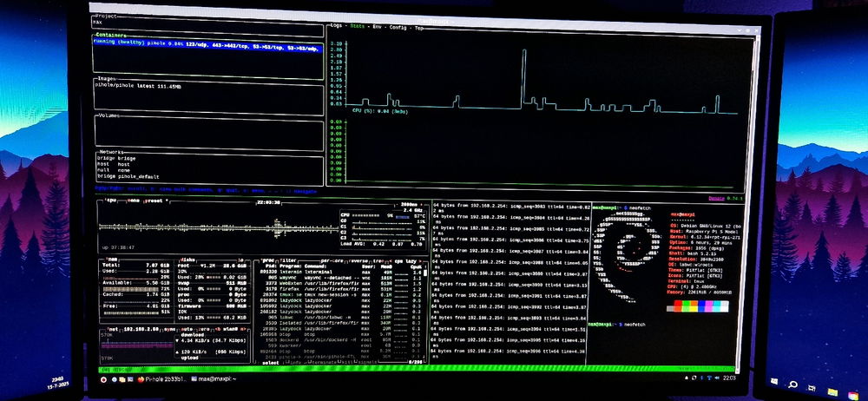Open the Env tab in lazydocker
The image size is (868, 401).
point(377,27)
